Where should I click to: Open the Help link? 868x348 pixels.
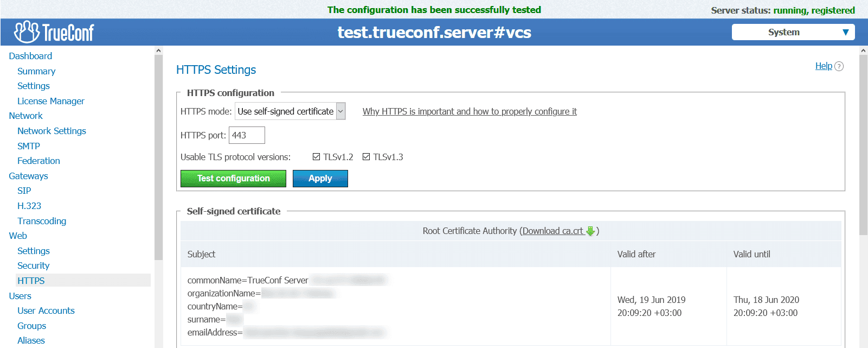(824, 66)
